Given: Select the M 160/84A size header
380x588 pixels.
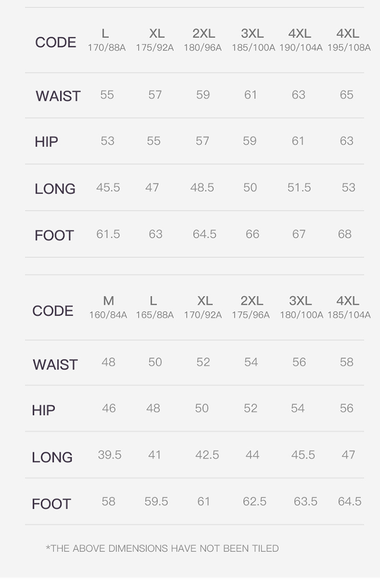Looking at the screenshot, I should coord(108,307).
